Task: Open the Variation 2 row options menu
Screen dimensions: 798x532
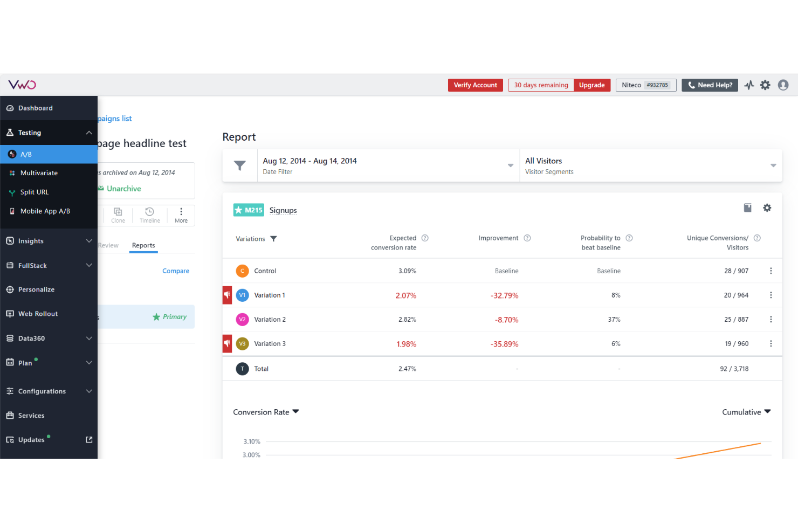Action: (771, 320)
